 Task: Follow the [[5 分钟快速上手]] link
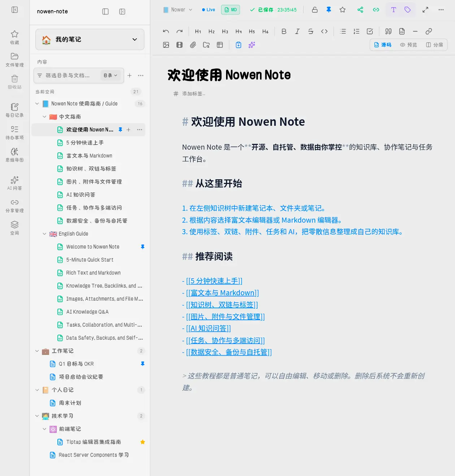click(214, 281)
